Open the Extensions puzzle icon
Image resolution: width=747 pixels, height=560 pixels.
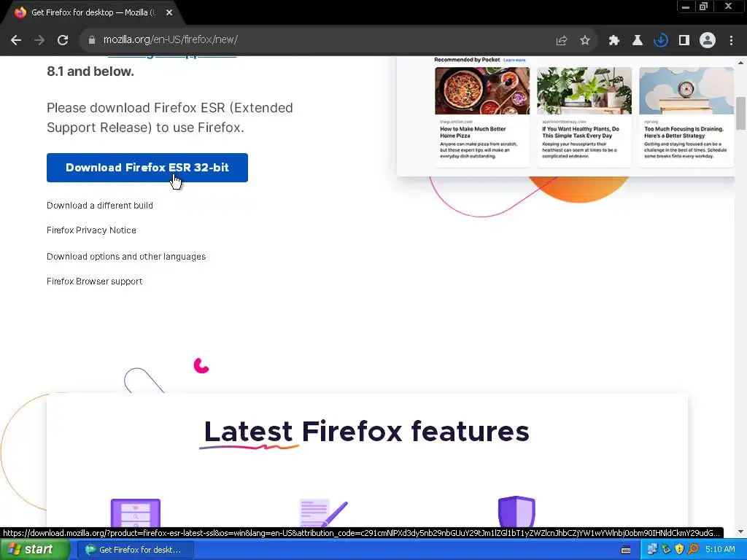click(x=614, y=41)
